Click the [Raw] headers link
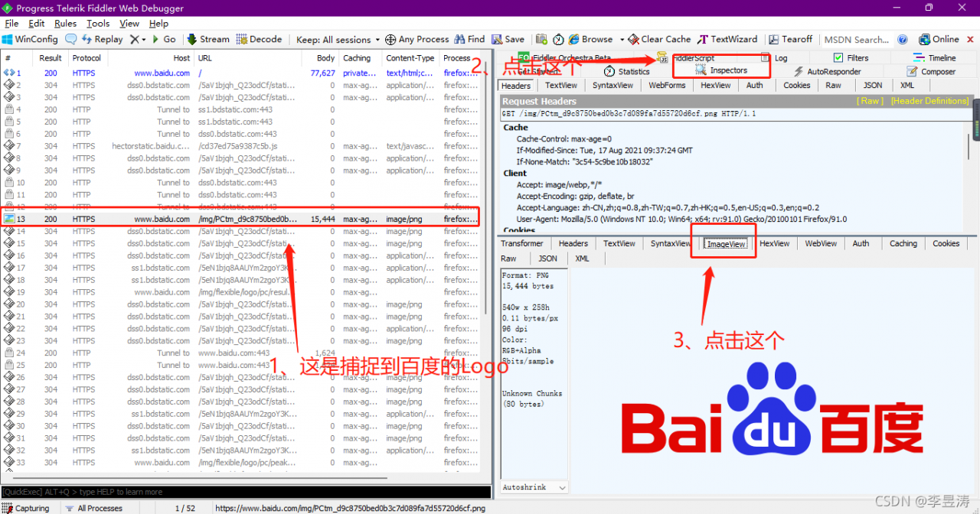980x514 pixels. pos(870,101)
